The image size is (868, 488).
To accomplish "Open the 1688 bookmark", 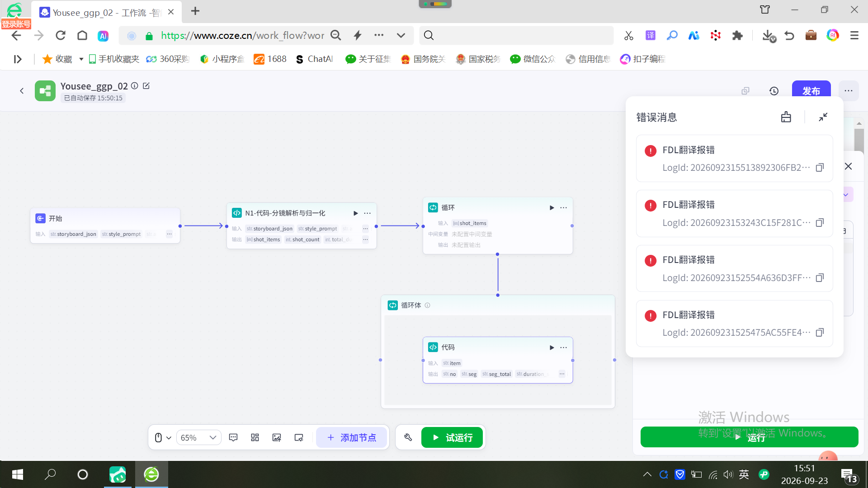I will [x=270, y=59].
